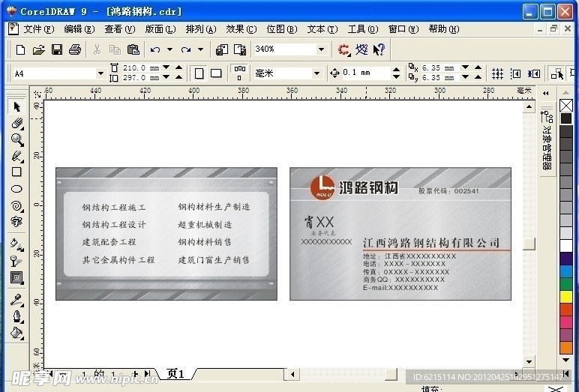The image size is (579, 392).
Task: Open the redo history dropdown arrow
Action: pyautogui.click(x=200, y=49)
